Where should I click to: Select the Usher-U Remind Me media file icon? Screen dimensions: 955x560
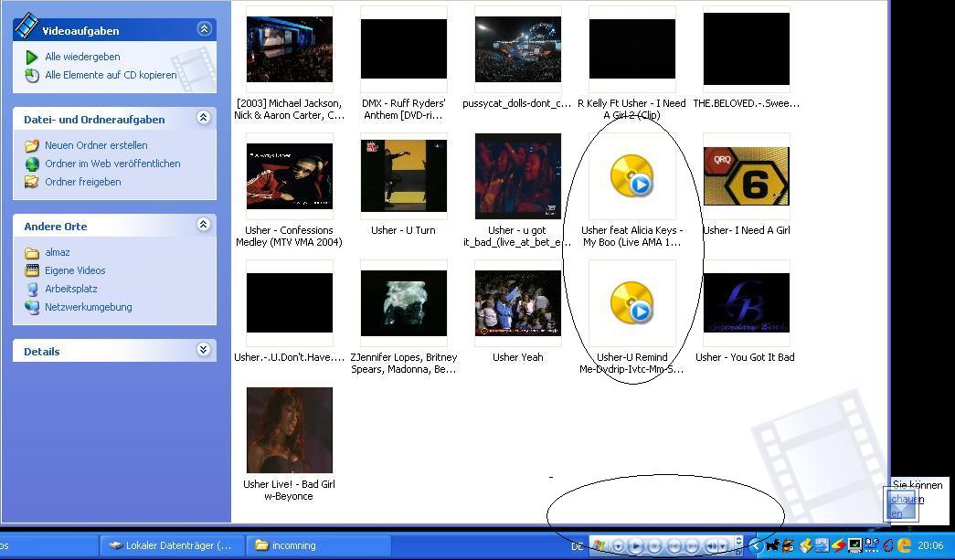[632, 302]
